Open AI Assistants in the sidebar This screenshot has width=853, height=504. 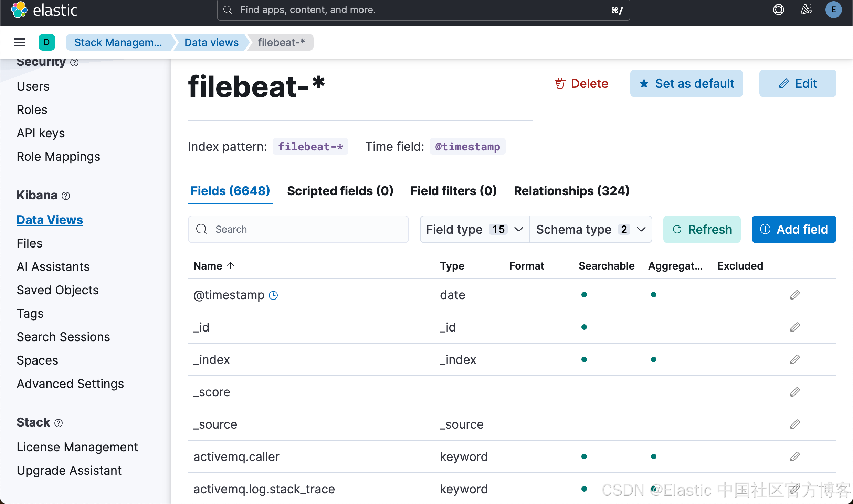pos(53,266)
